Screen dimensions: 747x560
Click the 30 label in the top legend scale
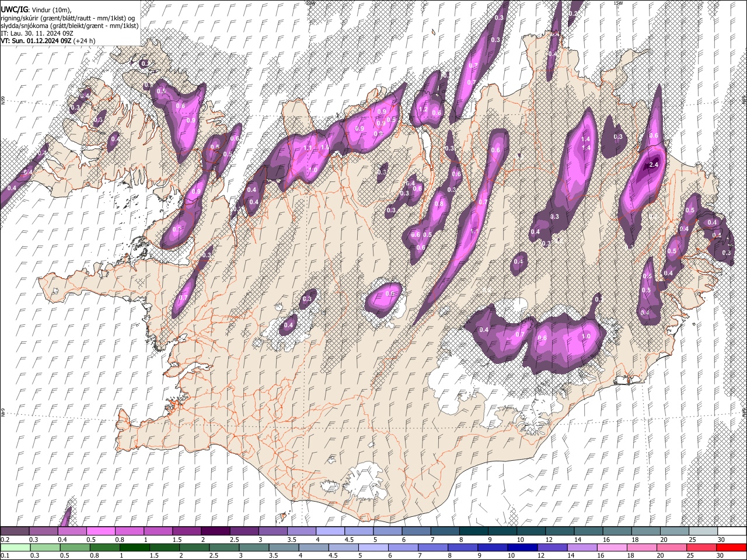(721, 540)
